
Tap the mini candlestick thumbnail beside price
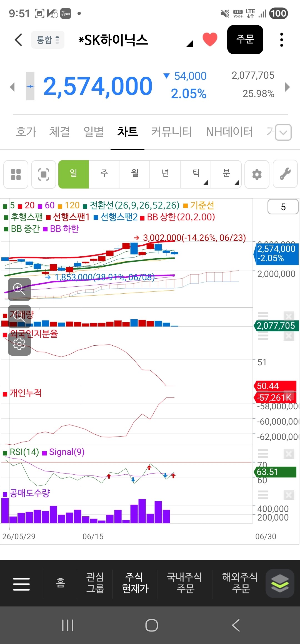click(x=30, y=86)
